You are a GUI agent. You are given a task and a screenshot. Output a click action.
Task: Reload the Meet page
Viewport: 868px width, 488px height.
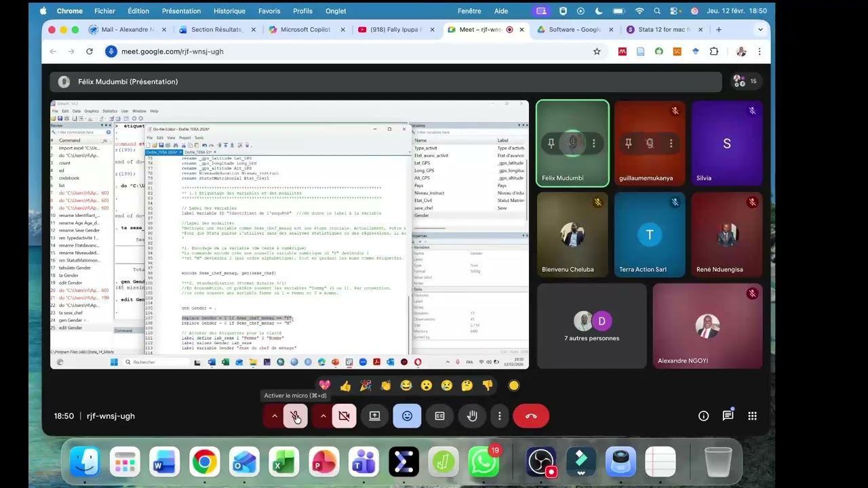89,52
